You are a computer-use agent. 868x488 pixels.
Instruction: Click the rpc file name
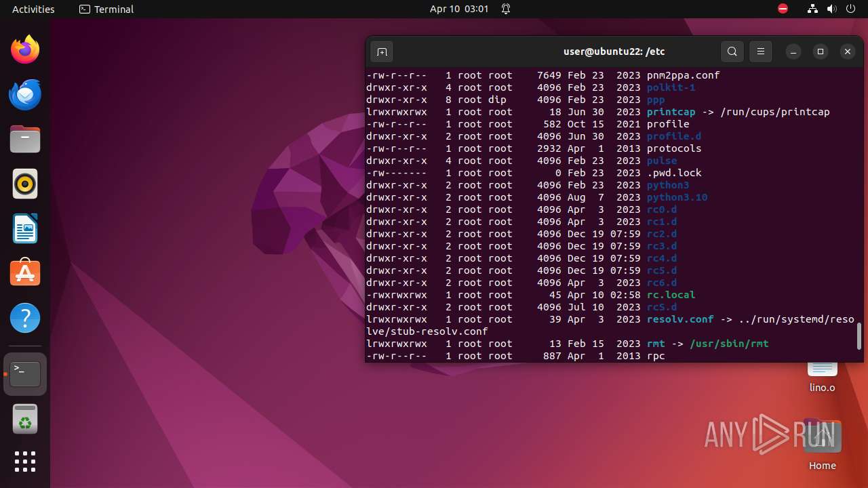coord(656,356)
